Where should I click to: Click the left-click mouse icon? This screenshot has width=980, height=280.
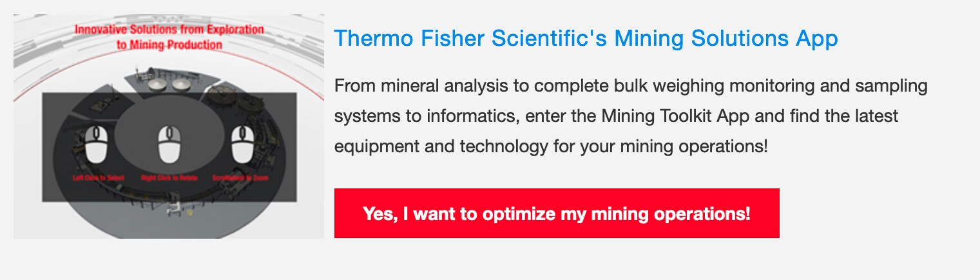coord(95,143)
